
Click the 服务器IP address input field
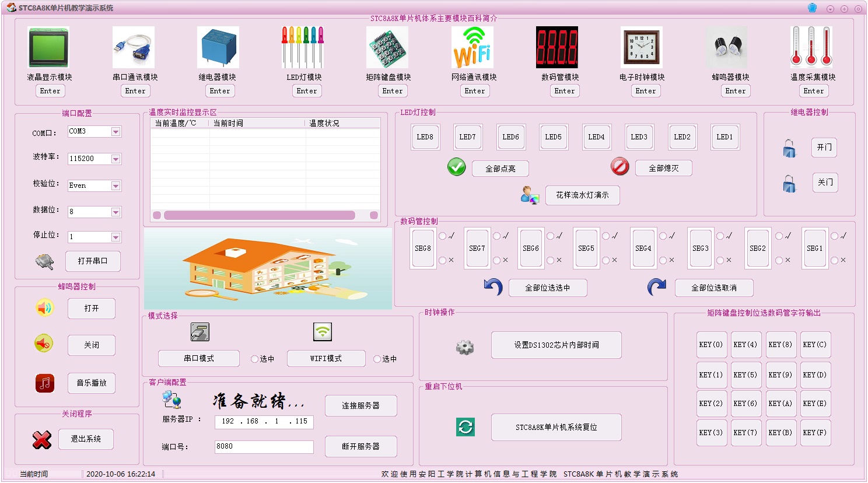click(x=264, y=422)
